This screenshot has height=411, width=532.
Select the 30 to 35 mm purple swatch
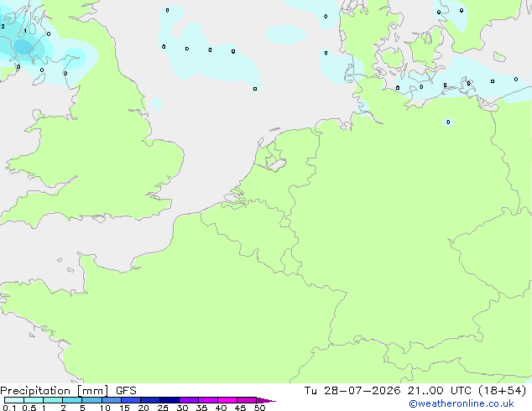[x=189, y=400]
